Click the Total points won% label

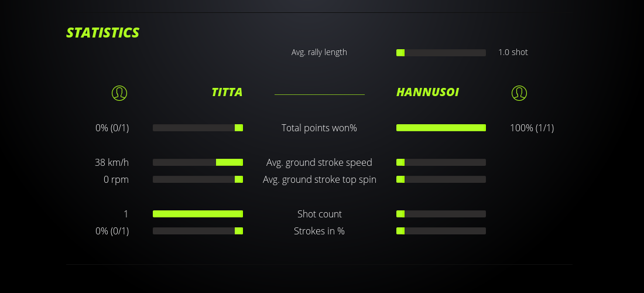319,128
